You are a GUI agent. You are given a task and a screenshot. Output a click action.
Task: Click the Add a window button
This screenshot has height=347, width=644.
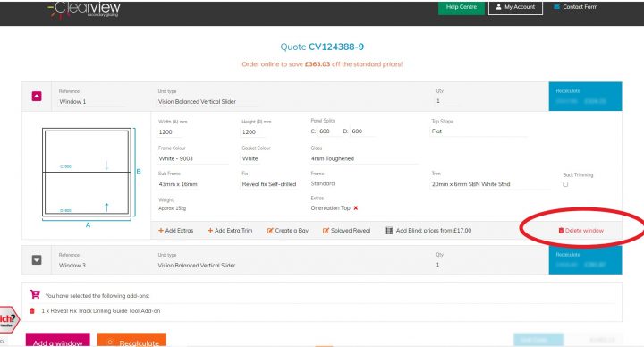pos(57,341)
